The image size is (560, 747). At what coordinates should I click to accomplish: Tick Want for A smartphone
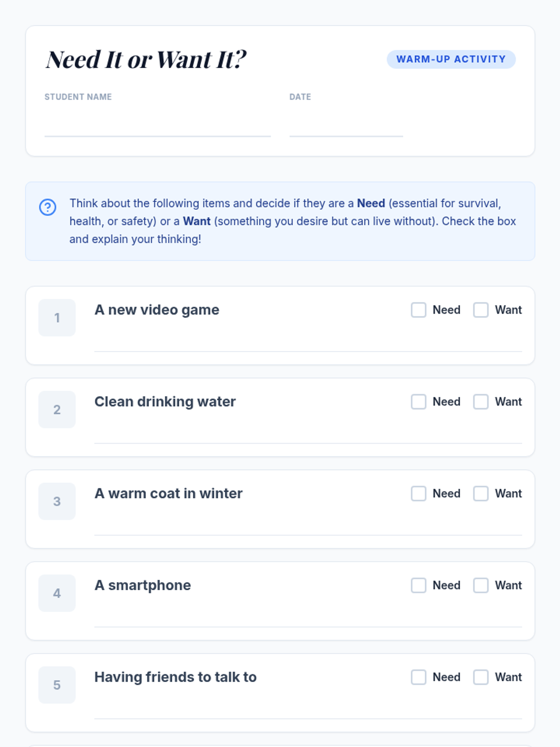[x=481, y=585]
